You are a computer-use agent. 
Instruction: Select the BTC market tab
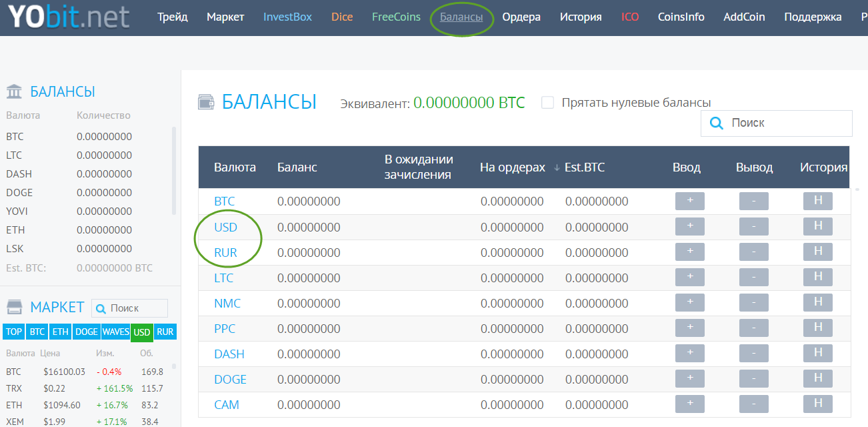point(37,332)
